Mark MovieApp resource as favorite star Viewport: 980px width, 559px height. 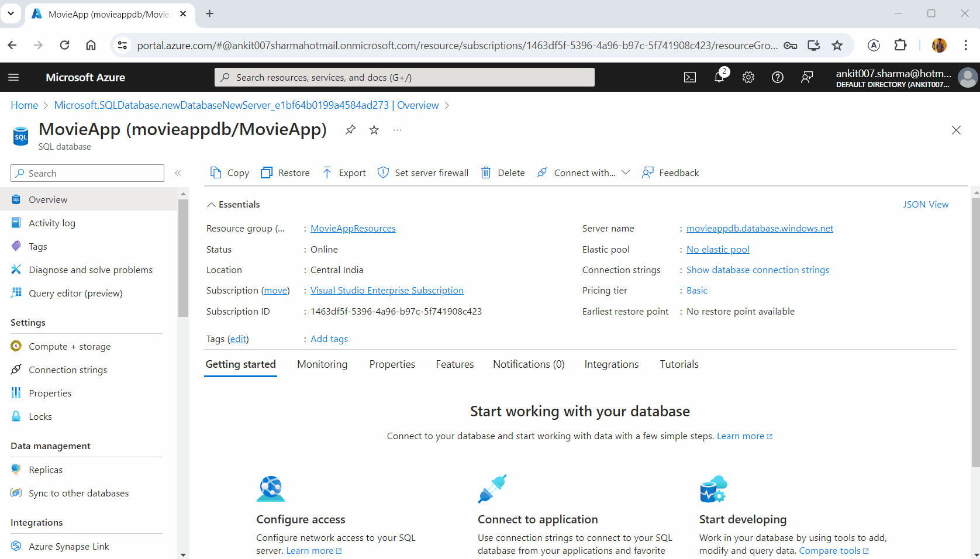tap(374, 130)
